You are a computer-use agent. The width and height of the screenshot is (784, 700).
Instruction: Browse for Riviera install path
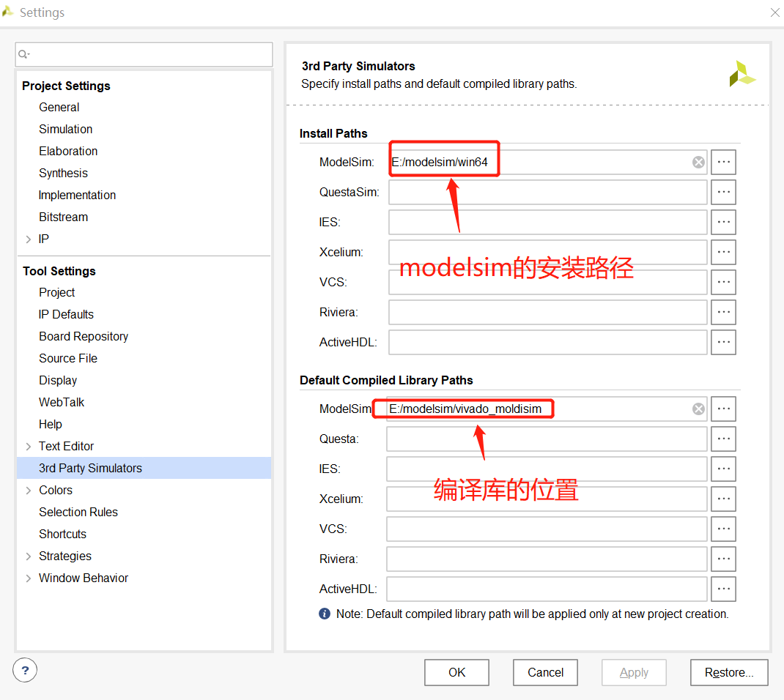tap(723, 312)
